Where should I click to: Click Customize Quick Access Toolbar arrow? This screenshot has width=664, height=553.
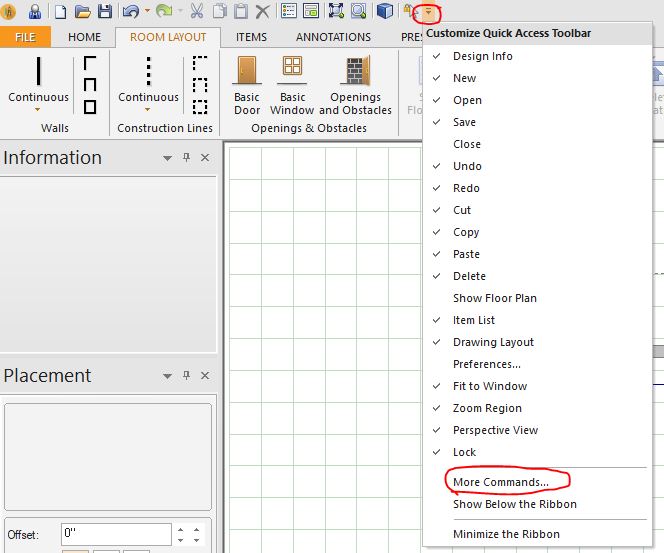(x=429, y=11)
